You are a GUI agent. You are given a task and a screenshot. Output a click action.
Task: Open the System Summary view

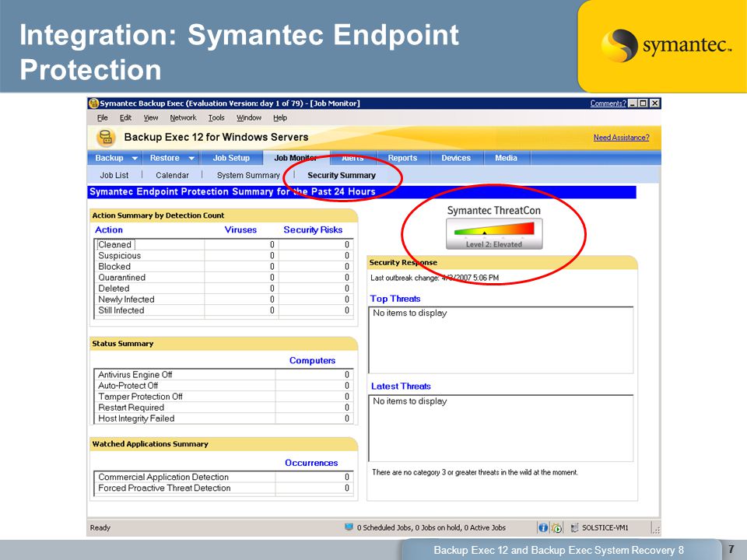coord(248,175)
